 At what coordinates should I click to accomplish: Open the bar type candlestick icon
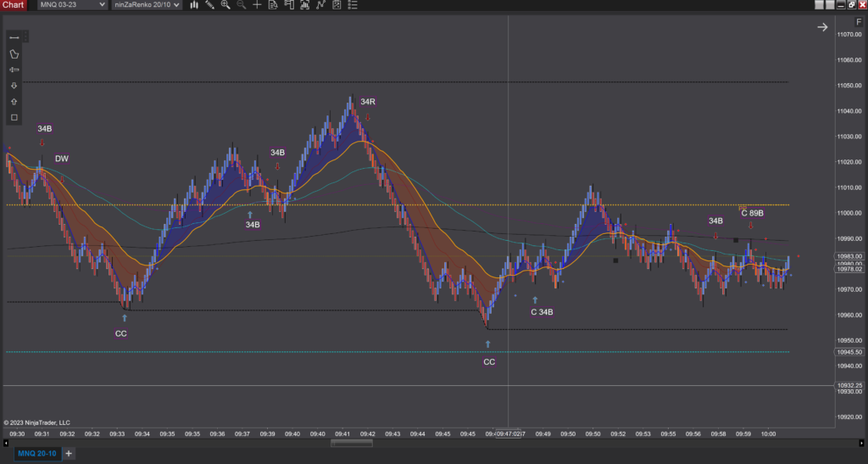194,5
